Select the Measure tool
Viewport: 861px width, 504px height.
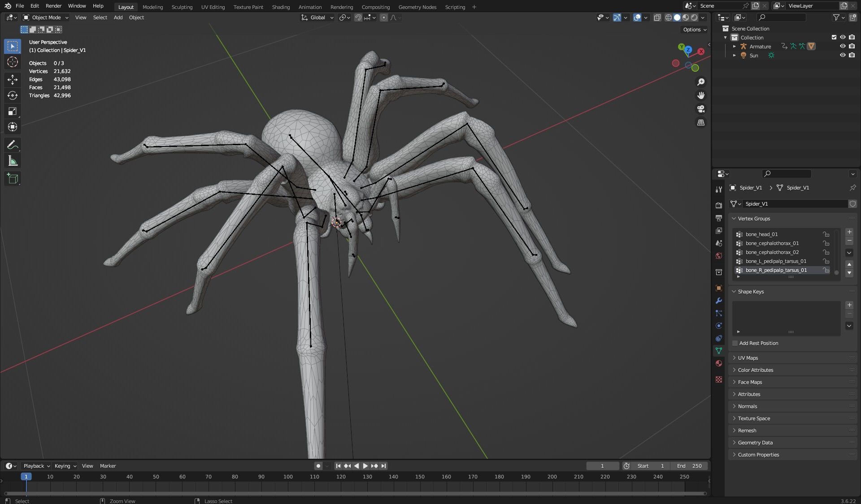coord(13,161)
